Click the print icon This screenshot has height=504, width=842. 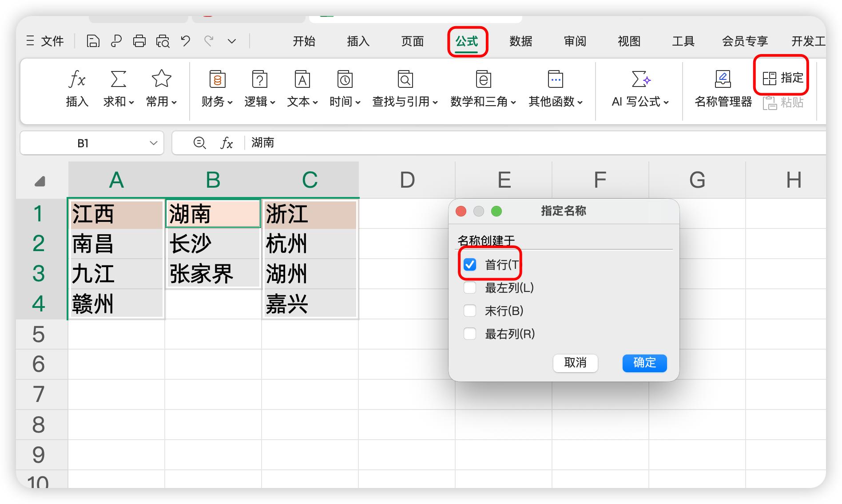139,41
